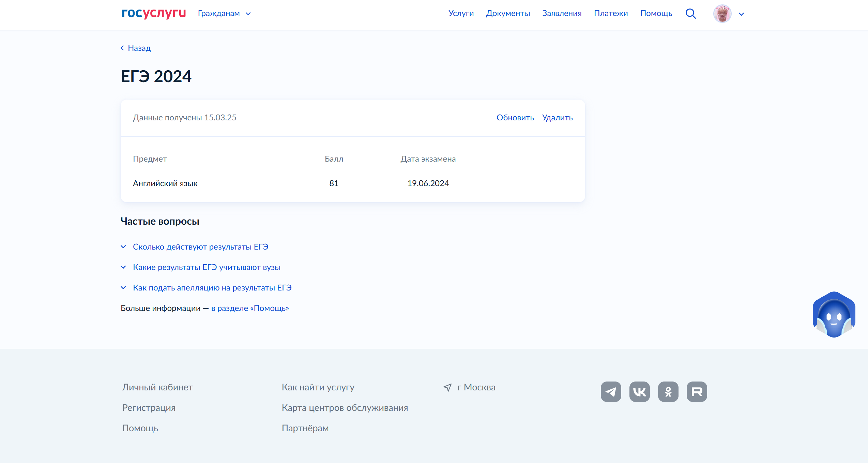Open the VK social link
Viewport: 868px width, 463px height.
639,392
